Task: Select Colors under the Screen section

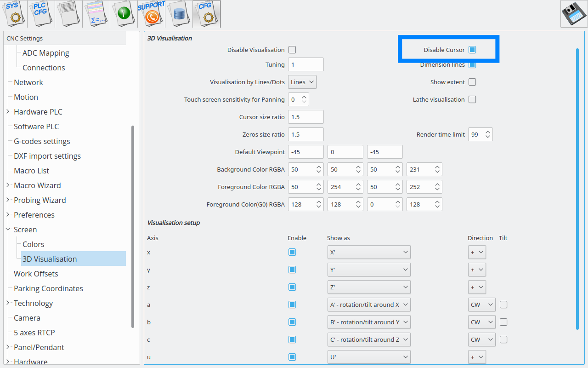Action: coord(34,244)
